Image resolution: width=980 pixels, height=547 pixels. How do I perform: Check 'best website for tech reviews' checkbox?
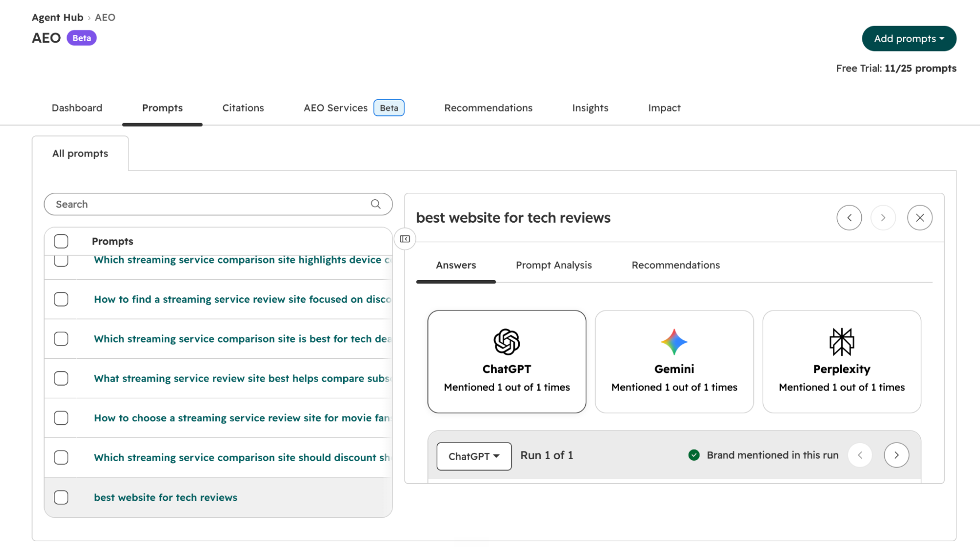click(x=61, y=497)
